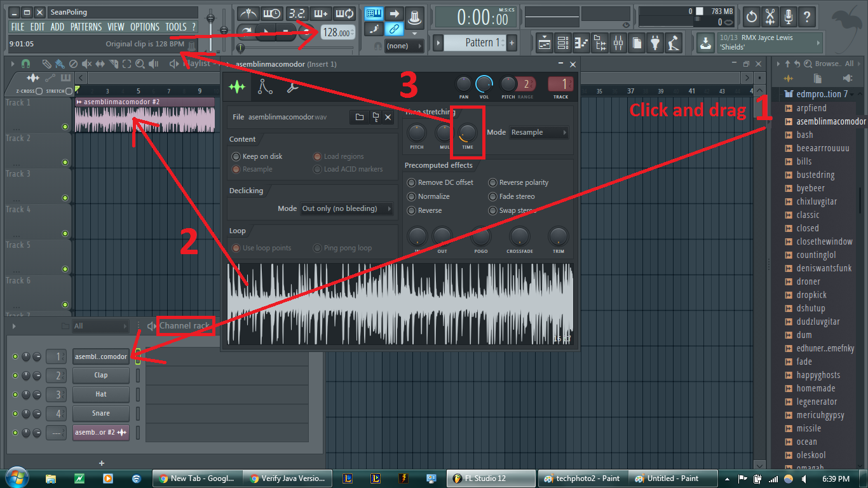Click the 128.000 tempo field
This screenshot has height=488, width=868.
click(338, 32)
